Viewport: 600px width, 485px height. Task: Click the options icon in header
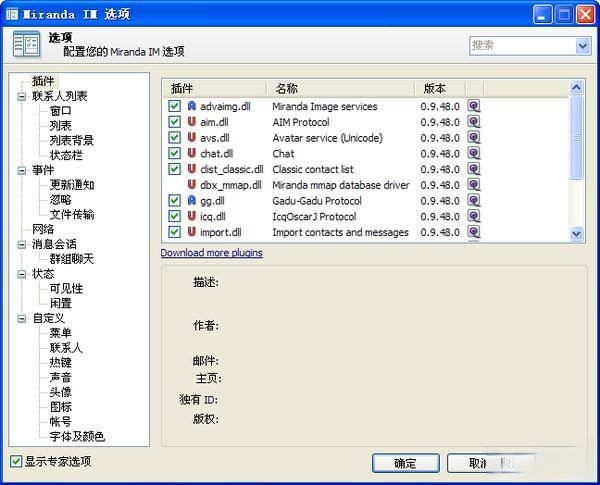pos(26,45)
